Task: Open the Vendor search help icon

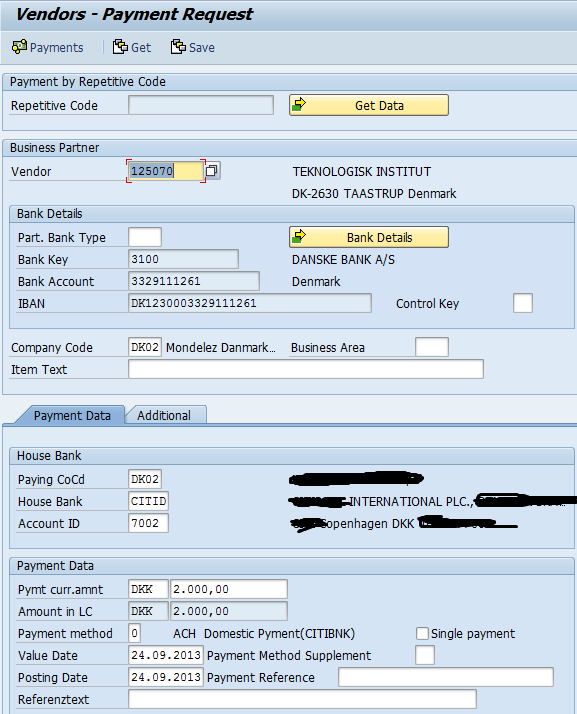Action: (x=212, y=171)
